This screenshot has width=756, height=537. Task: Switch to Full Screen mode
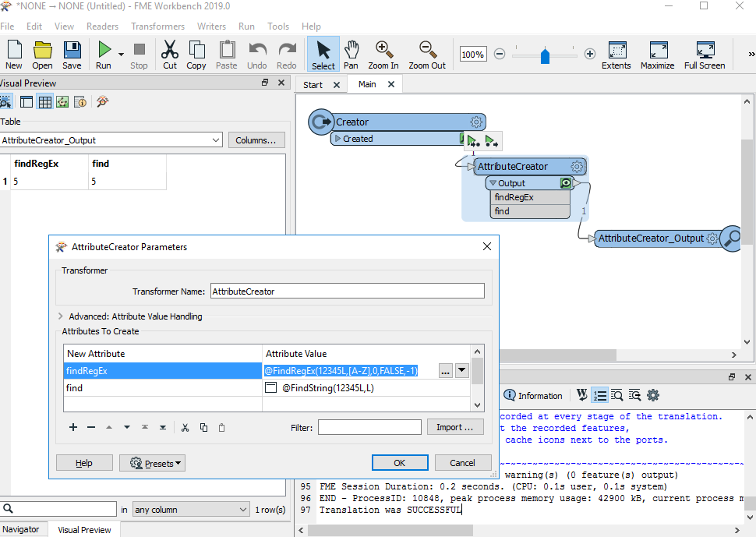point(705,55)
